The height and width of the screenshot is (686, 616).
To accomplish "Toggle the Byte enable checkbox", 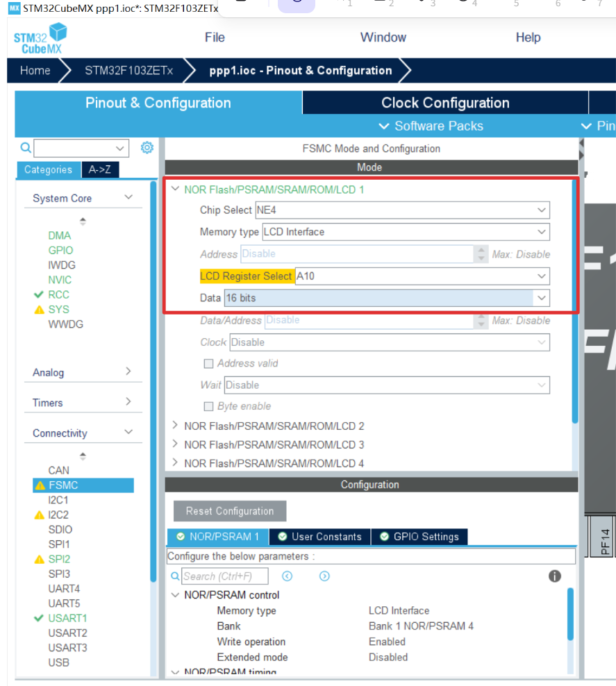I will coord(208,406).
